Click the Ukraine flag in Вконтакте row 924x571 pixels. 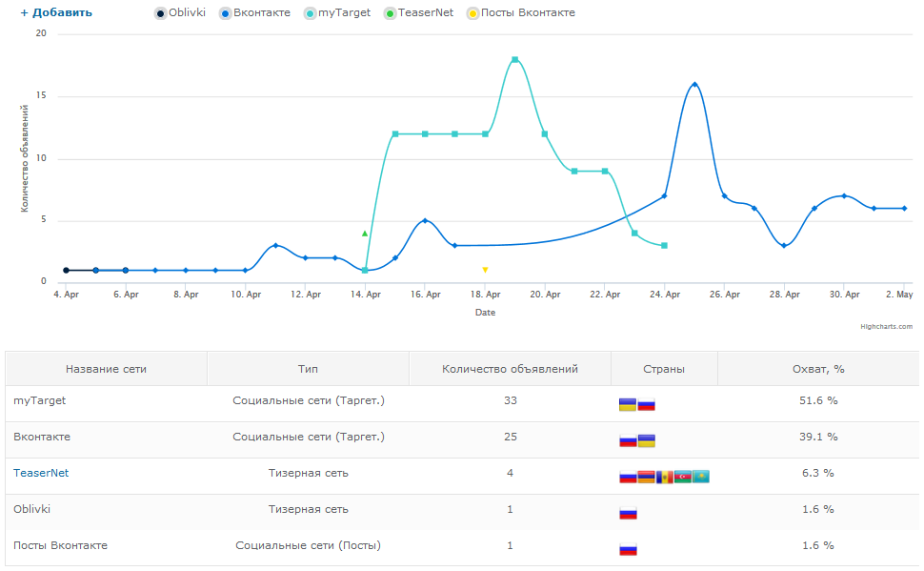click(x=647, y=440)
